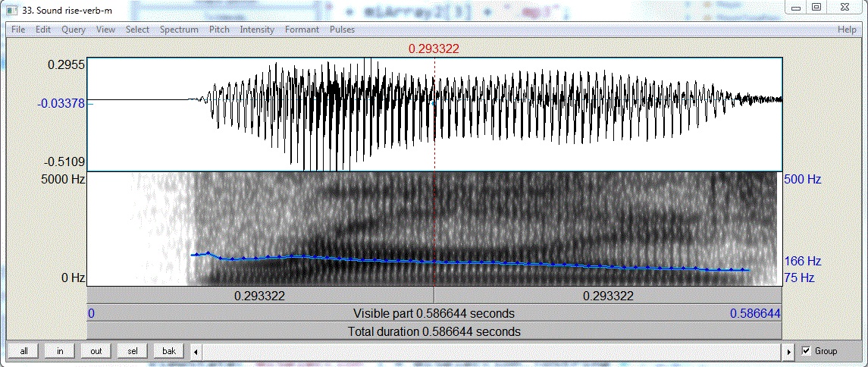Click the -0.03378 amplitude cursor value

(x=61, y=104)
